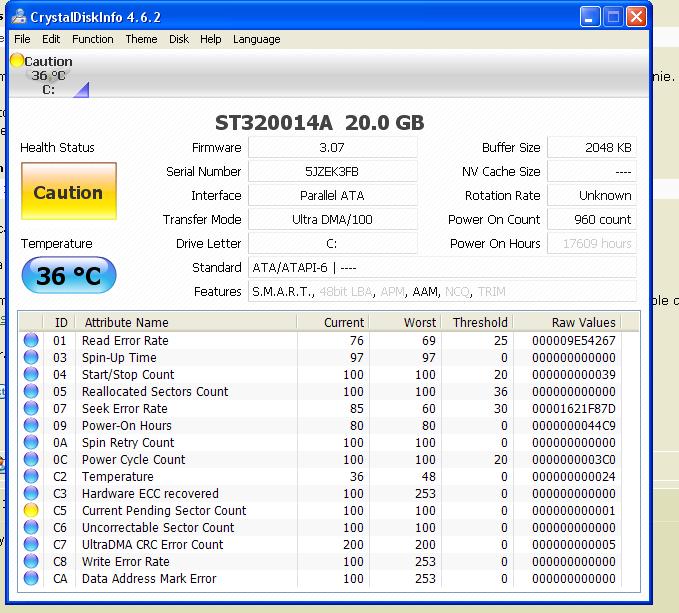The width and height of the screenshot is (679, 613).
Task: Open the Disk menu
Action: click(179, 39)
